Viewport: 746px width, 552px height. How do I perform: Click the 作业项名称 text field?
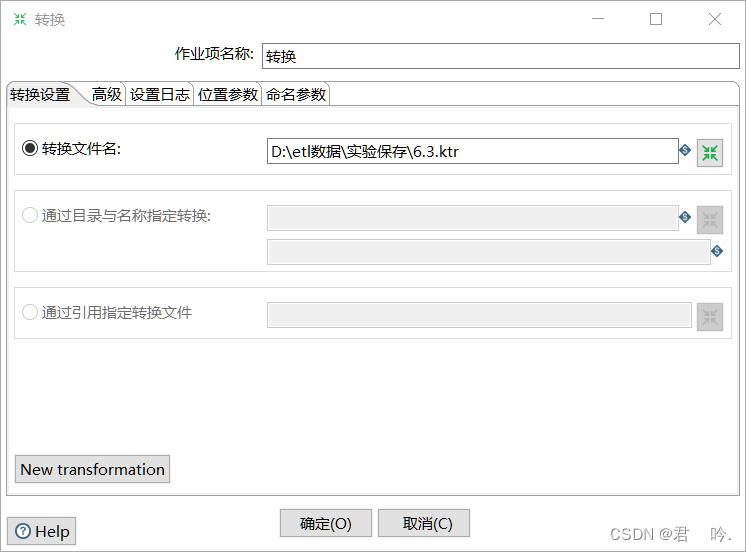501,56
